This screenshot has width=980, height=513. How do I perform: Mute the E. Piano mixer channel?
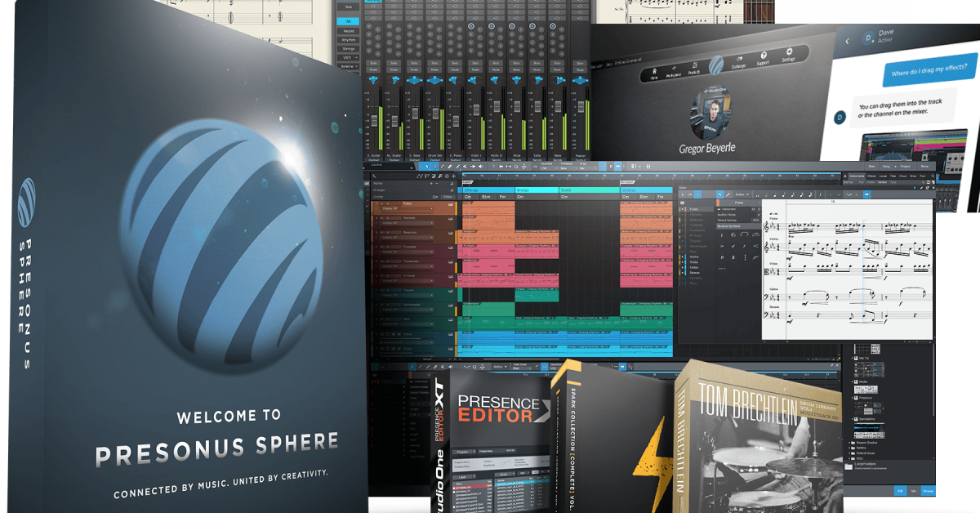[456, 69]
